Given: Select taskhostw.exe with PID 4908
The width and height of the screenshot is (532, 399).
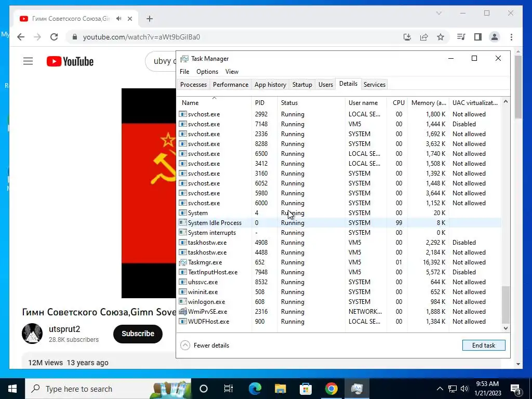Looking at the screenshot, I should coord(339,242).
